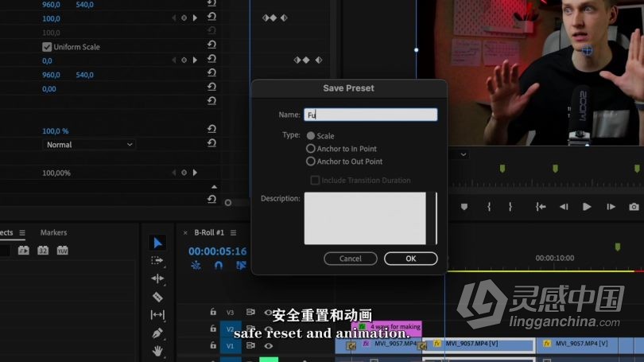Go to previous keyframe in 100,00% row

[x=174, y=173]
